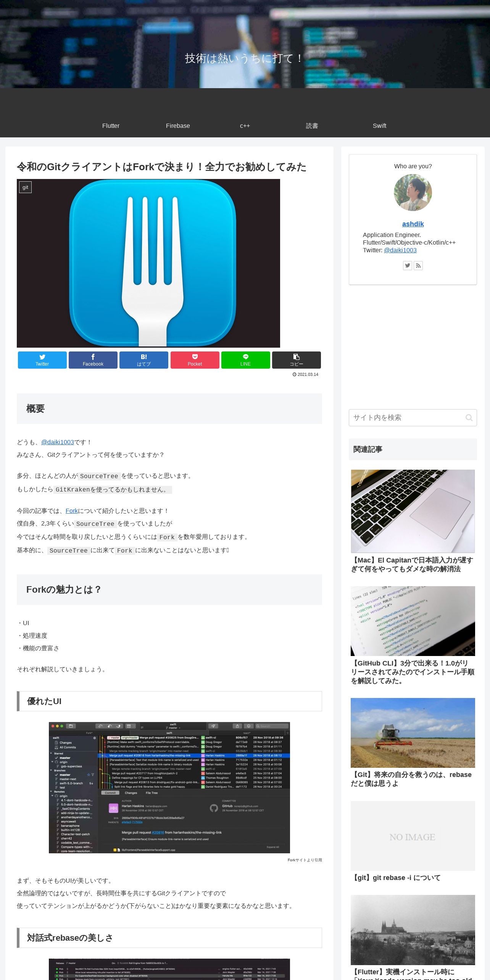Go to the site home via 技術は熱いうちに打て！ title
490x980 pixels.
pyautogui.click(x=245, y=58)
